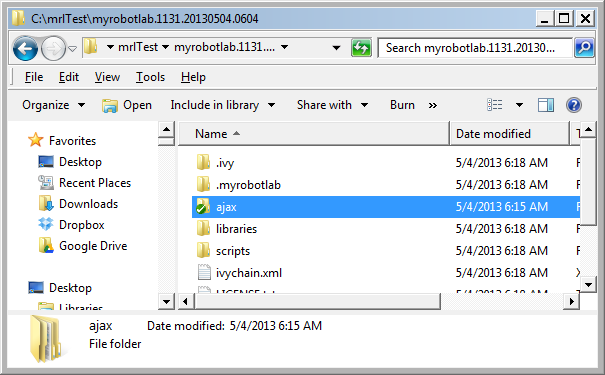Select Google Drive in navigation pane
The height and width of the screenshot is (375, 605).
tap(93, 246)
